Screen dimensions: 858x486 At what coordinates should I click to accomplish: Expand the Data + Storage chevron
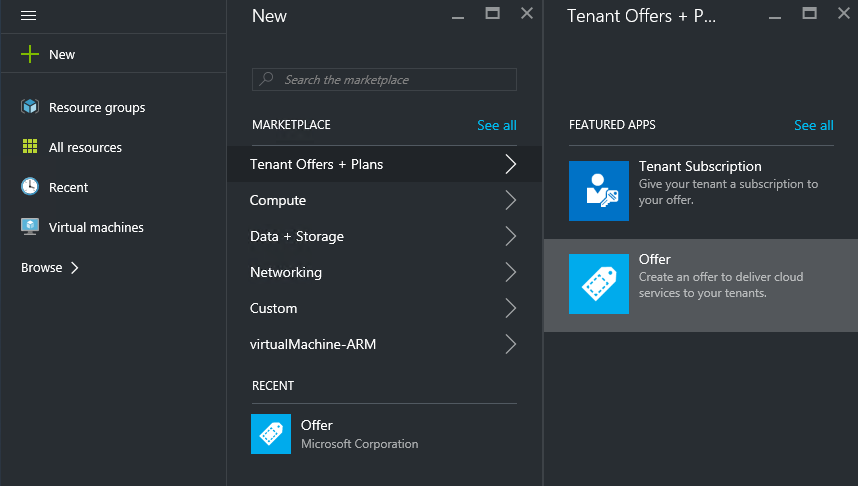click(x=511, y=236)
